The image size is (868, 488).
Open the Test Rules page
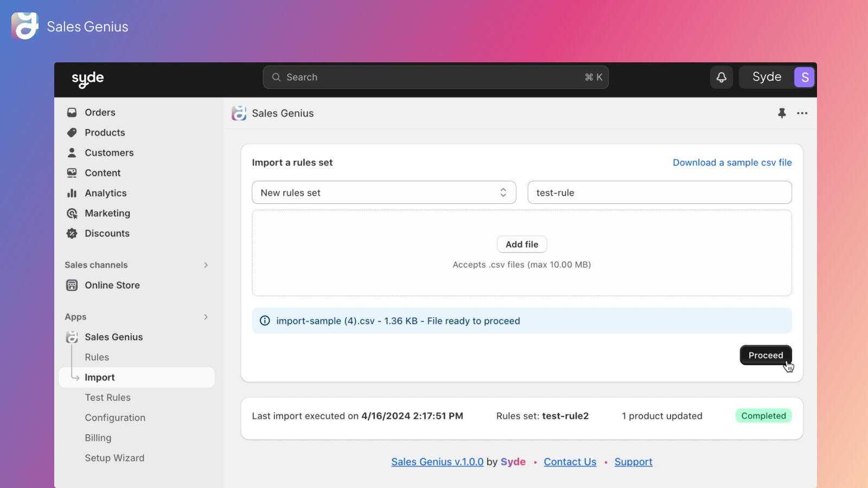click(x=107, y=397)
